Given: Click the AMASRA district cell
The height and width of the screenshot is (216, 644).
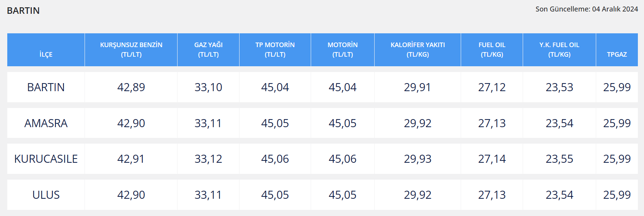Looking at the screenshot, I should point(46,123).
